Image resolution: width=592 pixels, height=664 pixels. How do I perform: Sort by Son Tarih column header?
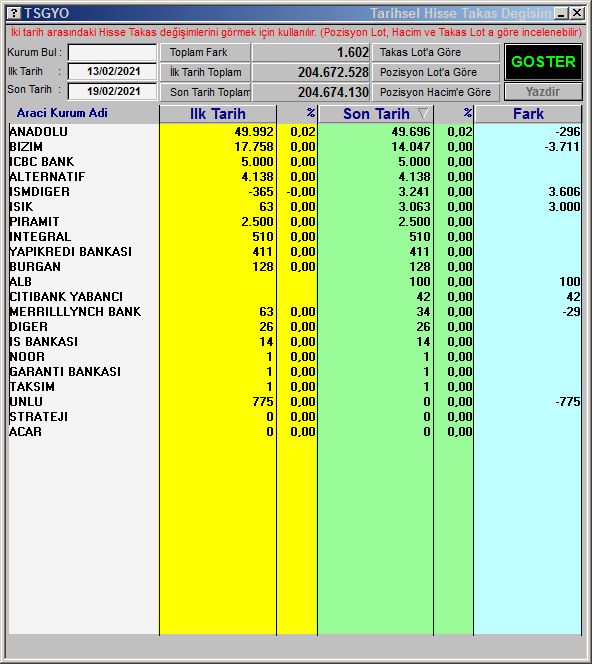(376, 114)
